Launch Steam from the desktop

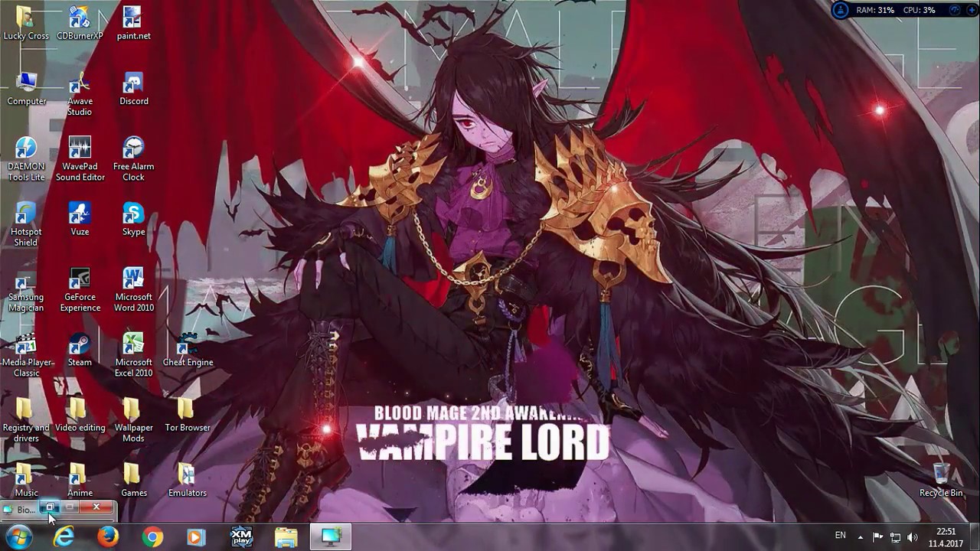click(80, 350)
